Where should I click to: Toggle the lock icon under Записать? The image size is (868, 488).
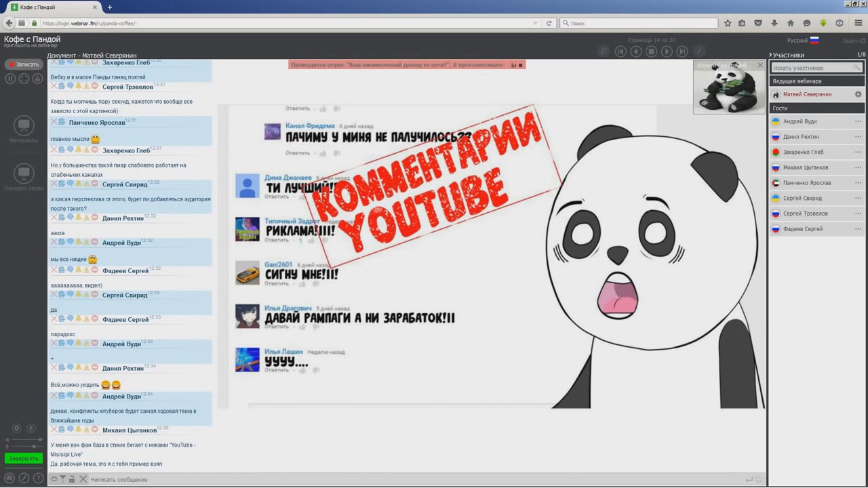[37, 79]
